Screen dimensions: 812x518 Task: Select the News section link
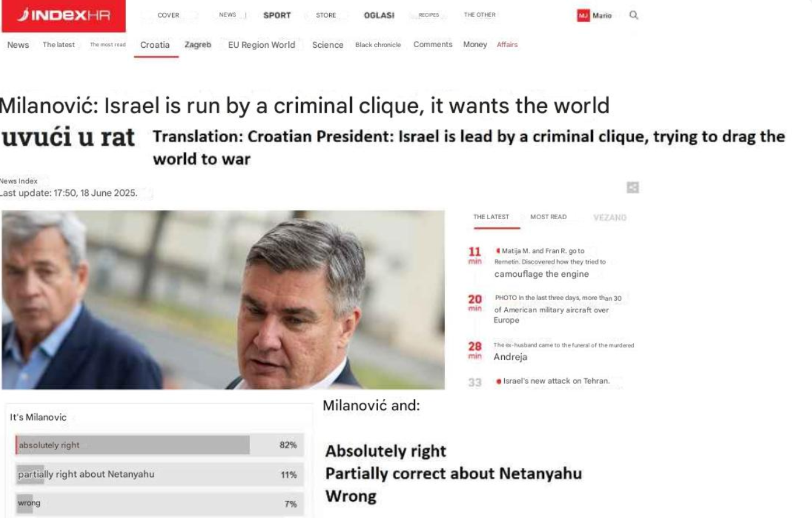click(18, 45)
